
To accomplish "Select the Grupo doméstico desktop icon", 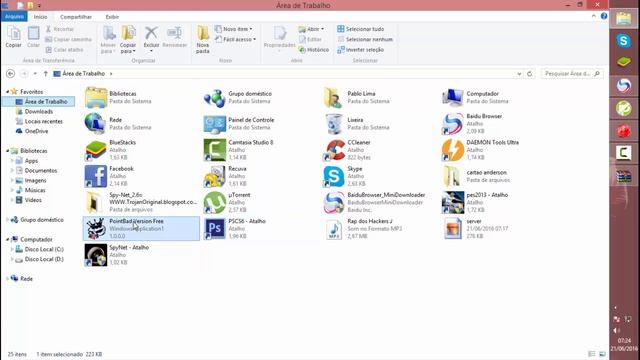I will coord(215,98).
